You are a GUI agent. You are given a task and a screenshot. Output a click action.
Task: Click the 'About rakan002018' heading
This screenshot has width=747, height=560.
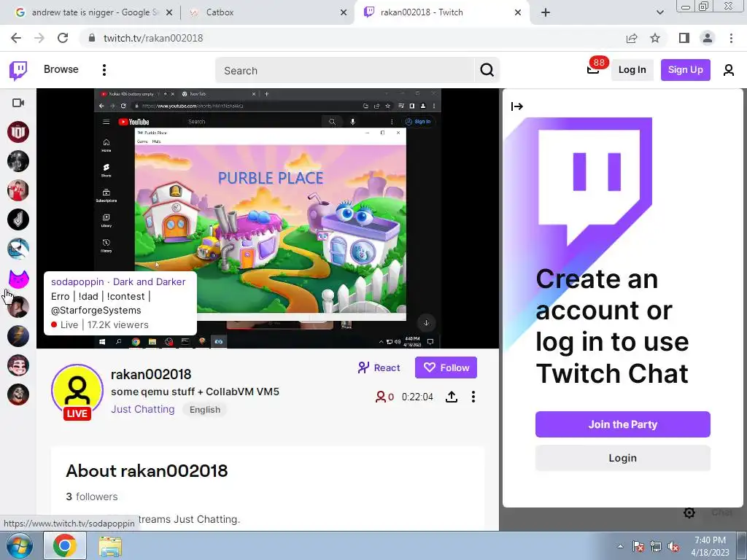pos(147,471)
